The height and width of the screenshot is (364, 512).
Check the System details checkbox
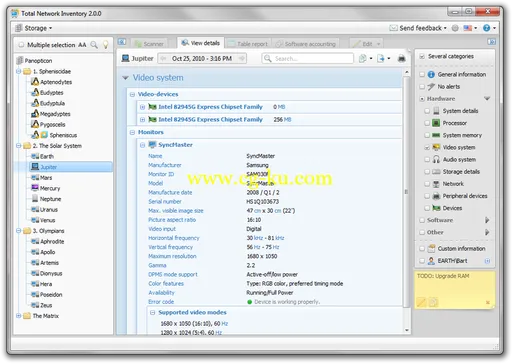(427, 111)
